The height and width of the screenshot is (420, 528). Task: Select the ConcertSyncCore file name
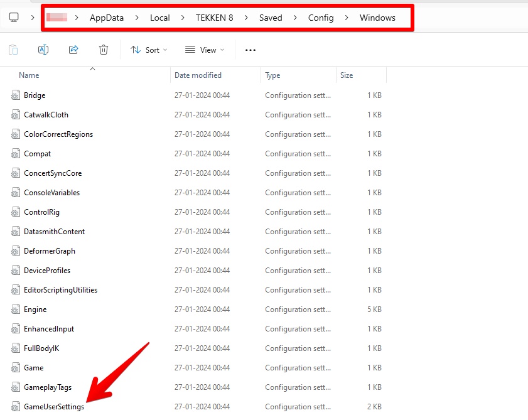pyautogui.click(x=53, y=173)
